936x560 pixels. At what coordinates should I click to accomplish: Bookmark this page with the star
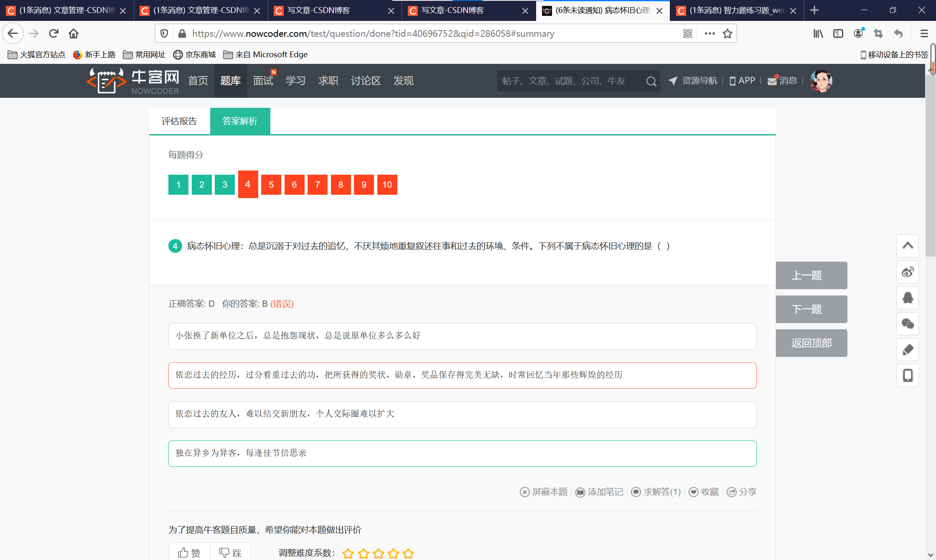(727, 33)
